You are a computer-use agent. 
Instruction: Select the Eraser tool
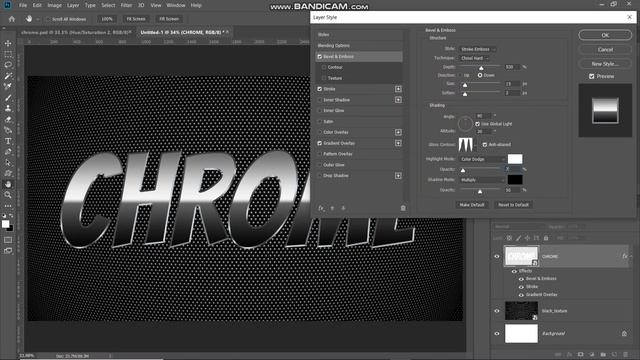(x=8, y=120)
